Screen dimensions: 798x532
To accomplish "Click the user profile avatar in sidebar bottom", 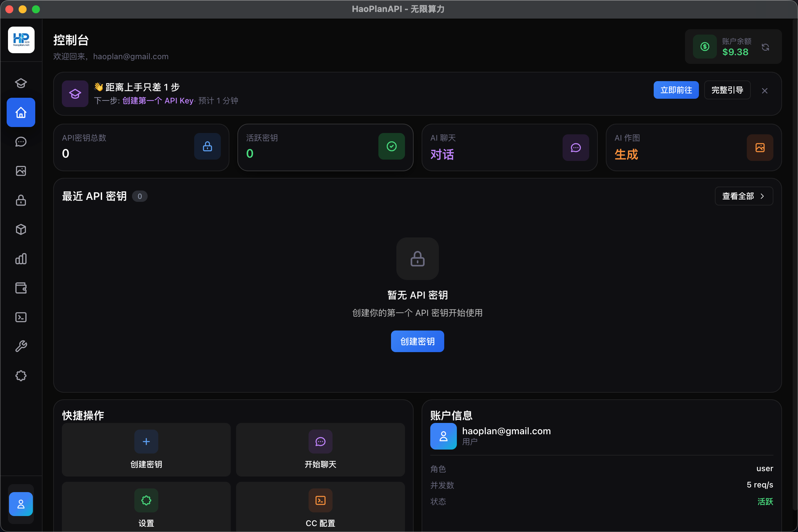I will click(x=21, y=504).
